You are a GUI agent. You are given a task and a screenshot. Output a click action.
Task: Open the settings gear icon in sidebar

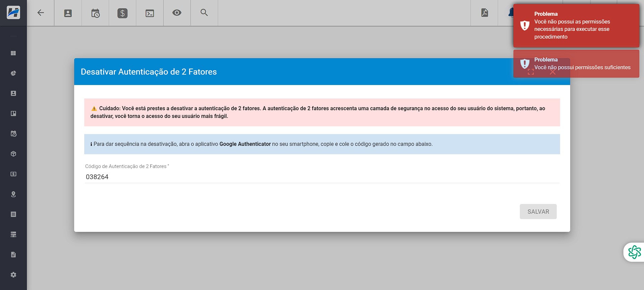tap(13, 275)
